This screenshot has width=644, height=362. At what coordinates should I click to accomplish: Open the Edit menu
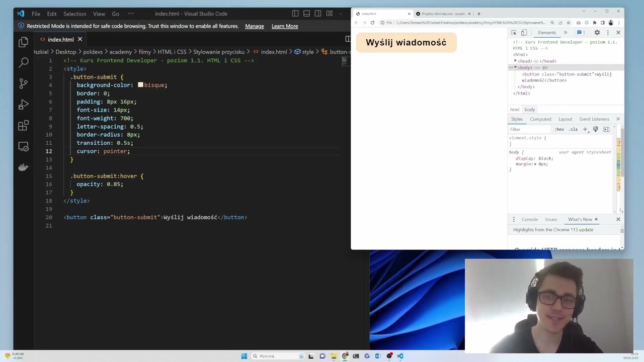[x=52, y=14]
